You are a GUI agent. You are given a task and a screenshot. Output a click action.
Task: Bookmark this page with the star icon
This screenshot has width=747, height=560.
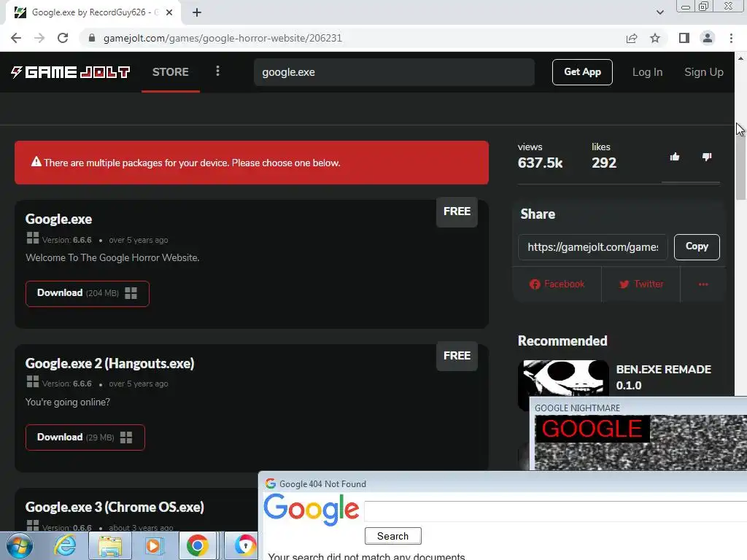(x=655, y=38)
